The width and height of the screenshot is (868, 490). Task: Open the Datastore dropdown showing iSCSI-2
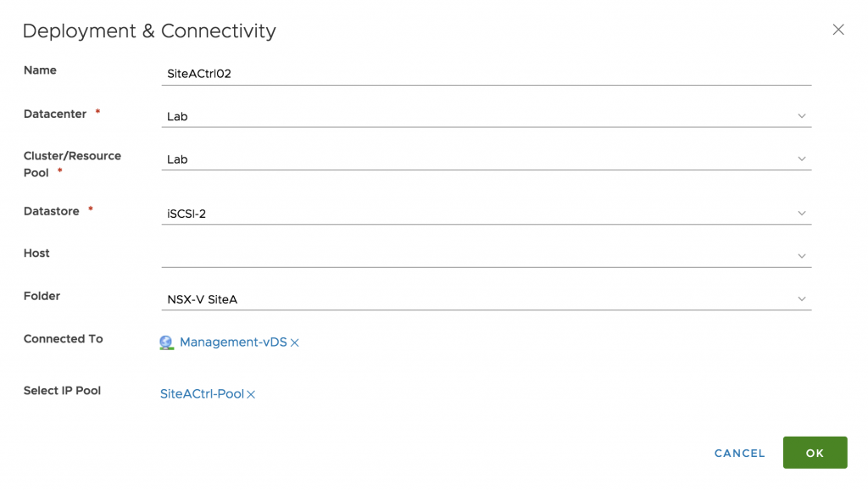tap(486, 213)
